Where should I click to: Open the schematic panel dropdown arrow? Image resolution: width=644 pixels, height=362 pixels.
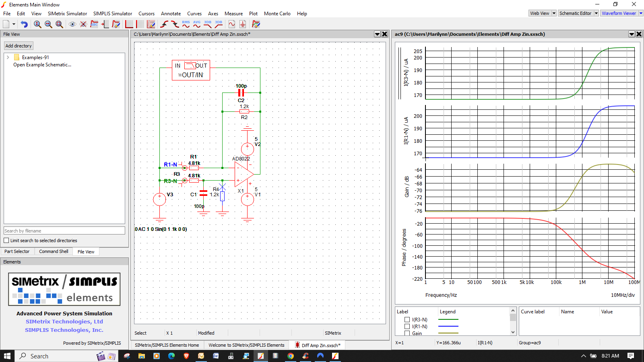pyautogui.click(x=377, y=34)
